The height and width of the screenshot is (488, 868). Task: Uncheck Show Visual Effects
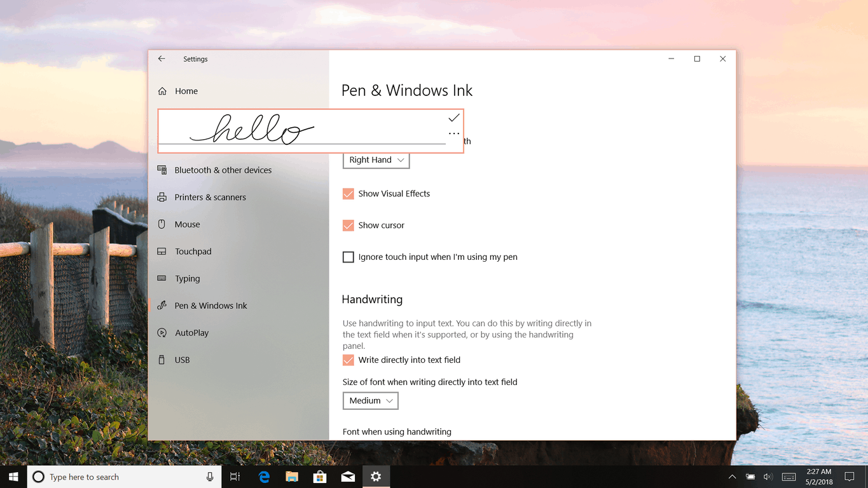pyautogui.click(x=348, y=194)
